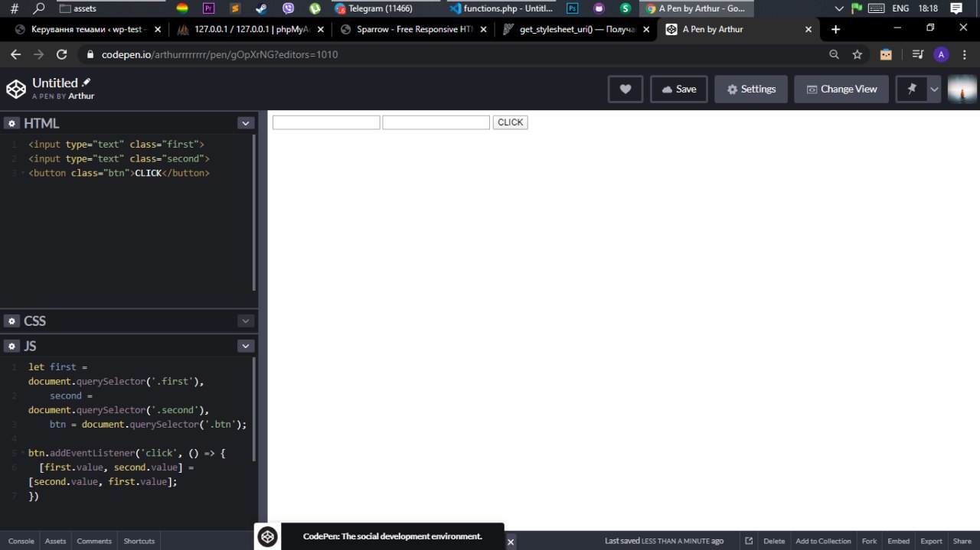Click Arthur author link under title

[x=81, y=96]
